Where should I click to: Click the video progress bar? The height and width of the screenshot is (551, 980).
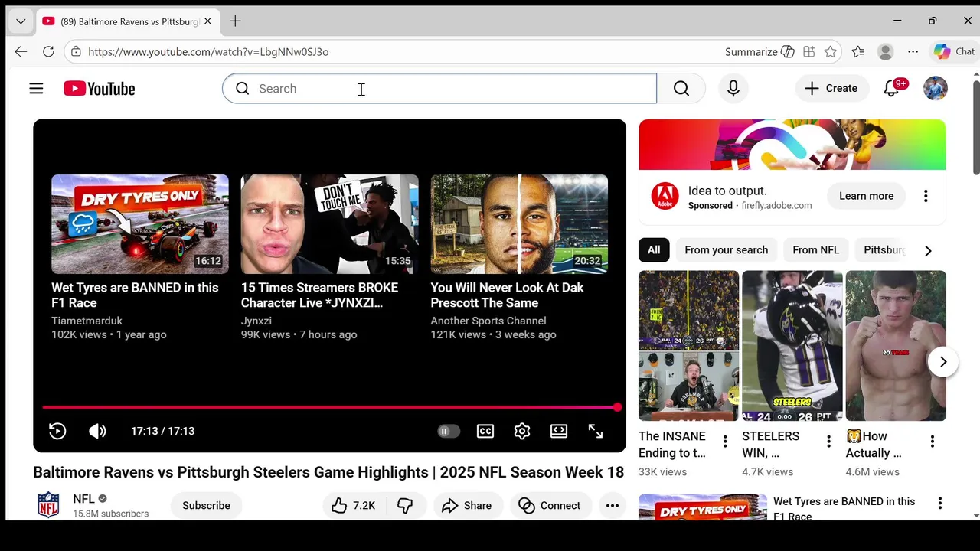pos(329,408)
